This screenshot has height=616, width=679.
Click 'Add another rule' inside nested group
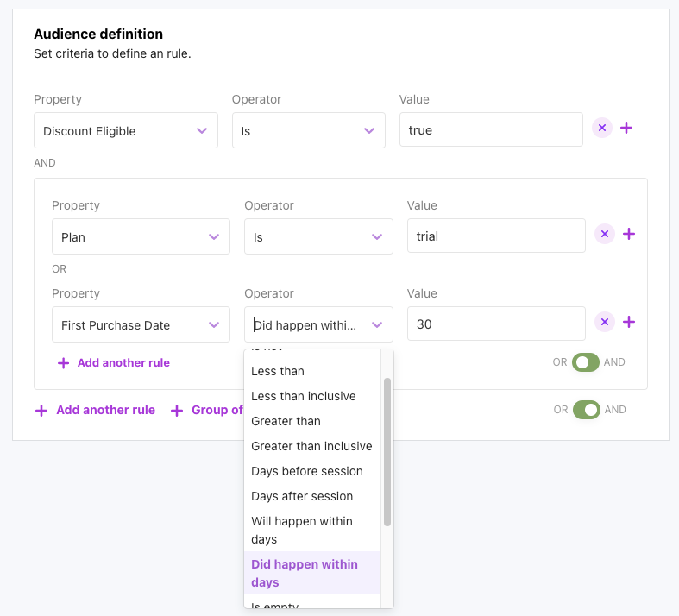114,363
